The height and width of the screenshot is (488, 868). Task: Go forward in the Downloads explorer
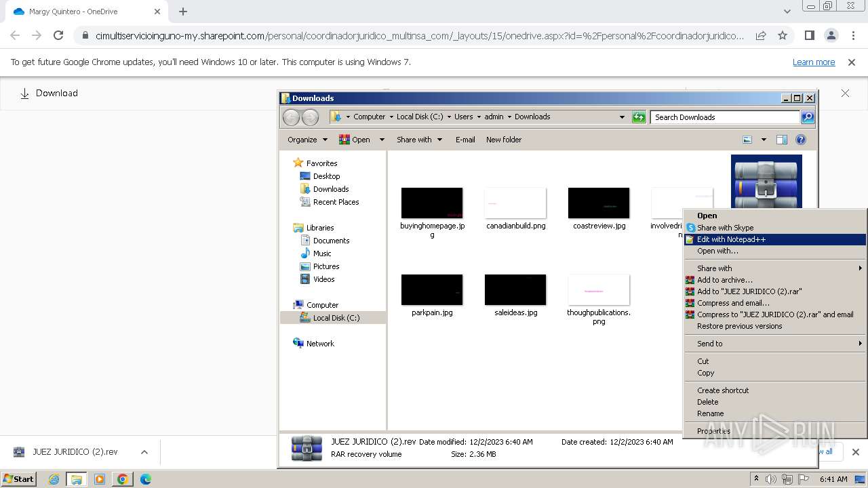click(310, 117)
